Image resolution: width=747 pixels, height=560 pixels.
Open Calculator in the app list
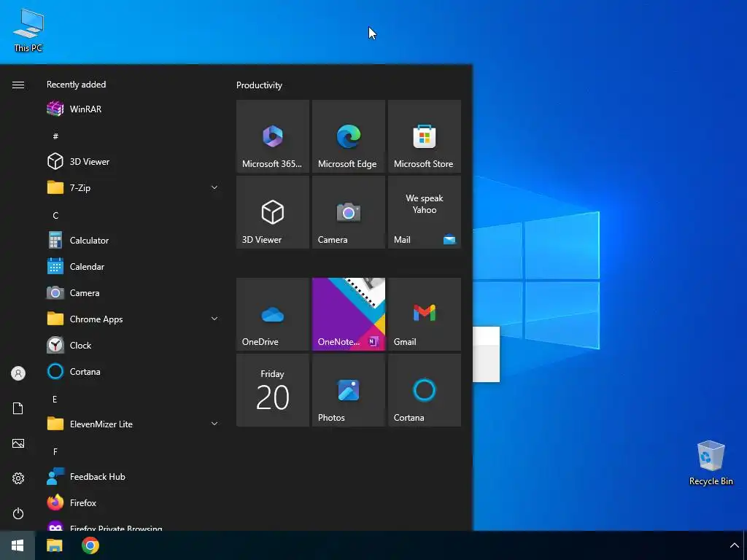133,241
